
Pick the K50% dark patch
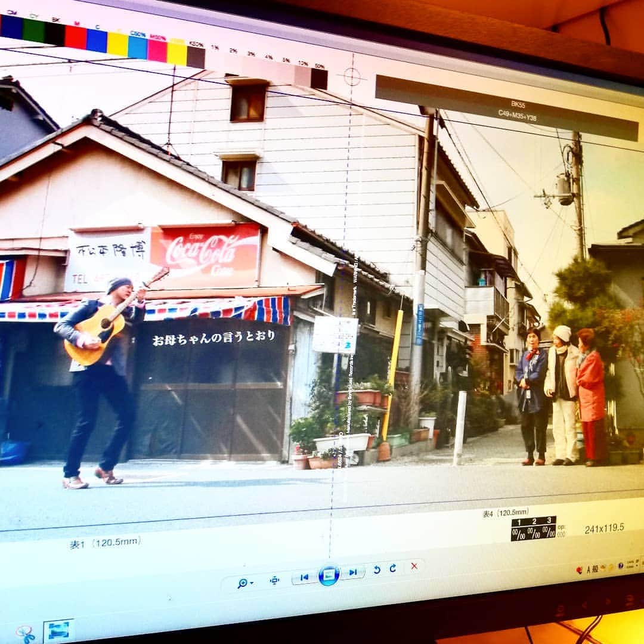[x=196, y=57]
